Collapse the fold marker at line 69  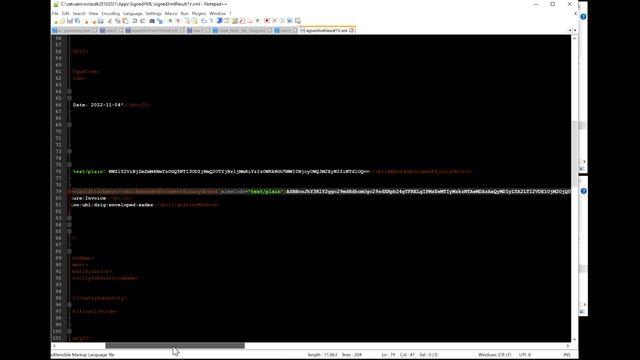tap(69, 125)
